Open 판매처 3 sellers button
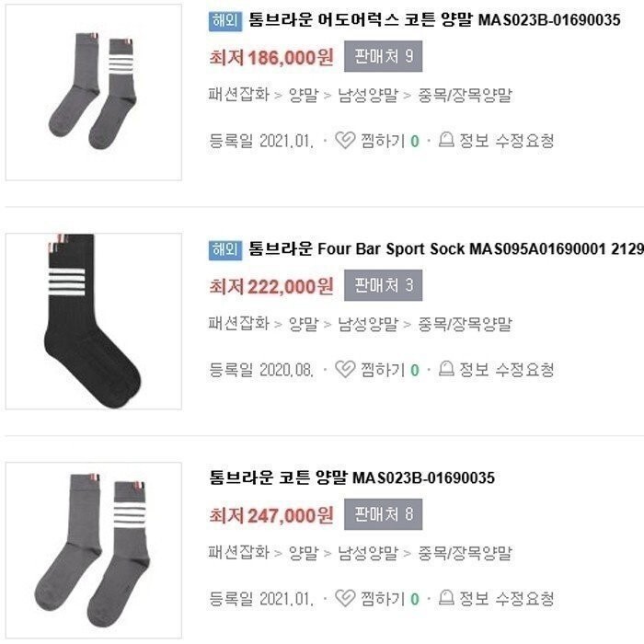Image resolution: width=644 pixels, height=644 pixels. (384, 285)
